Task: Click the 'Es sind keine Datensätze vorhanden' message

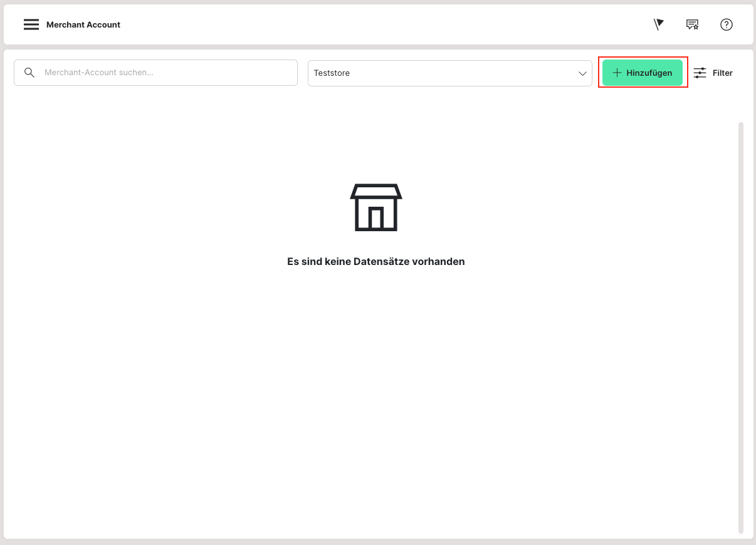Action: click(x=375, y=262)
